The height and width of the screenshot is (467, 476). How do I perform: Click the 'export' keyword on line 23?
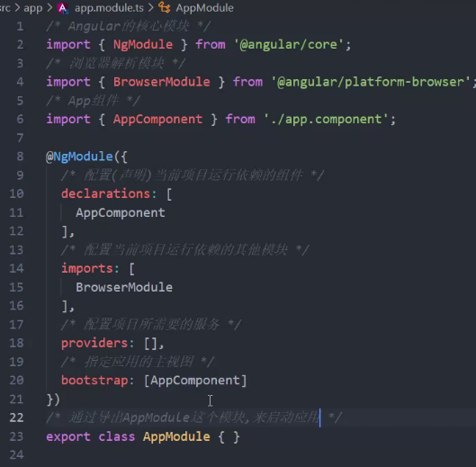pos(68,436)
